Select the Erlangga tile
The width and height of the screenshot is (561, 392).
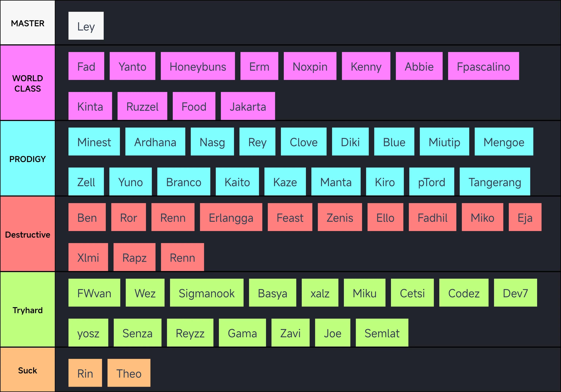tap(231, 217)
